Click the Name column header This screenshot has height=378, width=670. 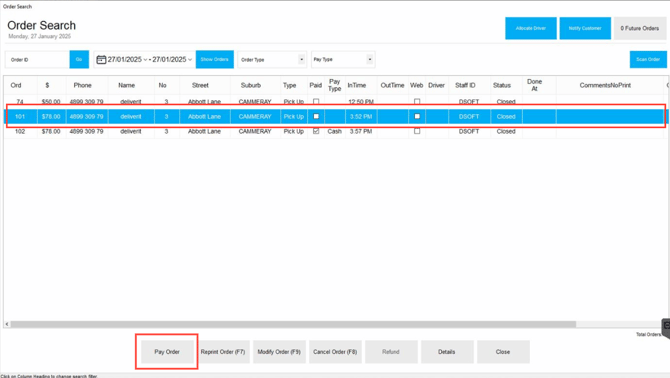(126, 85)
